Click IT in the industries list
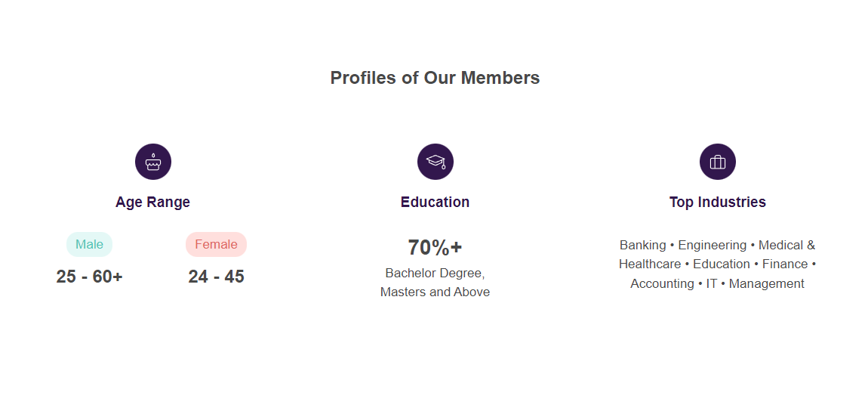 click(712, 283)
